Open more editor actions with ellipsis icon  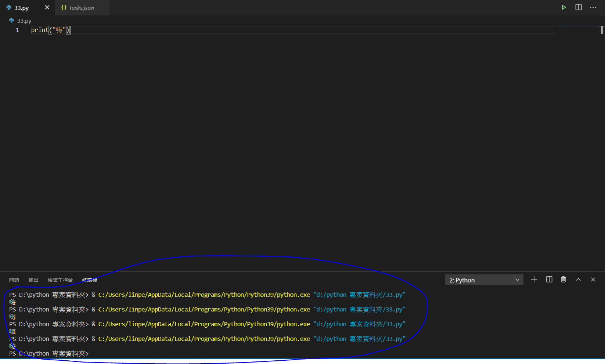593,7
